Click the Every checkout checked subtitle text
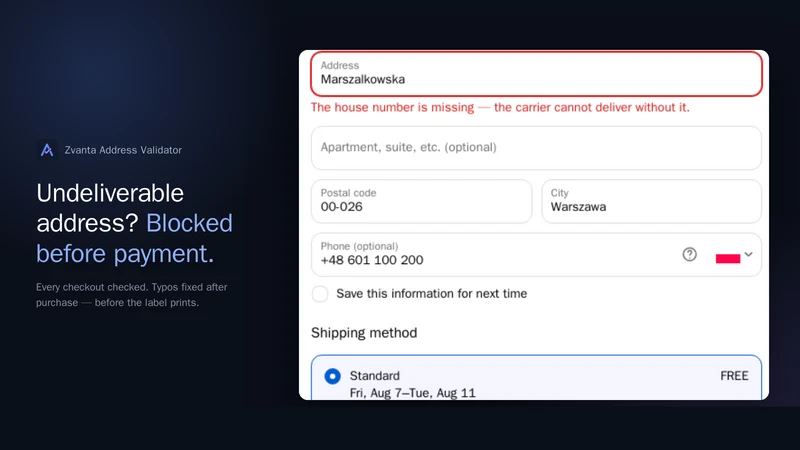This screenshot has height=450, width=800. [x=132, y=295]
